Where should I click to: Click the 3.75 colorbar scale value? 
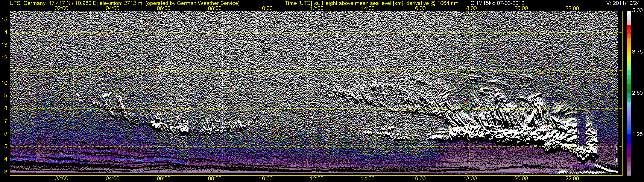pyautogui.click(x=637, y=52)
